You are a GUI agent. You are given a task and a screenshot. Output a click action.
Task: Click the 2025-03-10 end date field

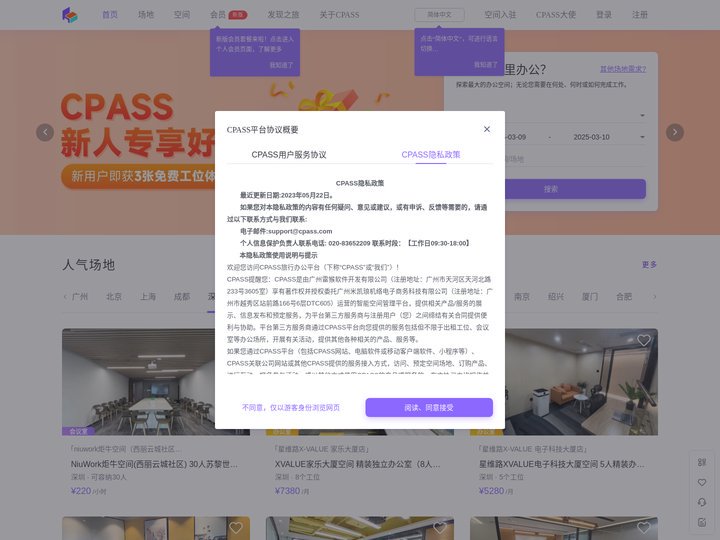point(591,137)
